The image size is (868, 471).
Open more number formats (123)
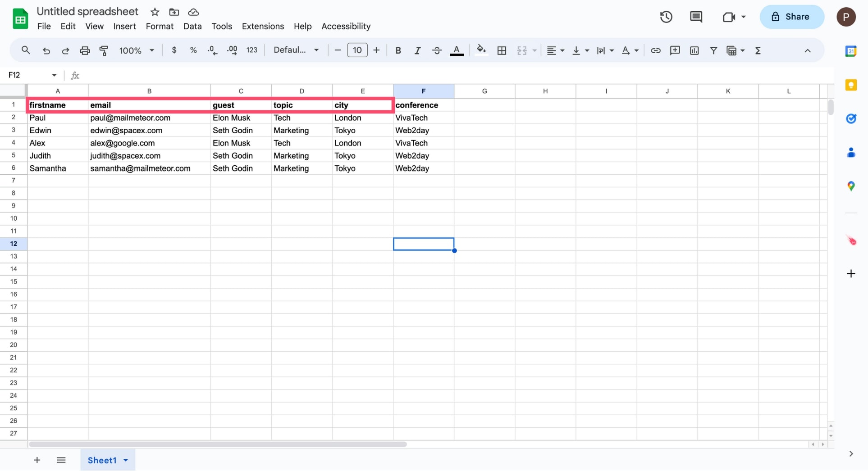[252, 50]
